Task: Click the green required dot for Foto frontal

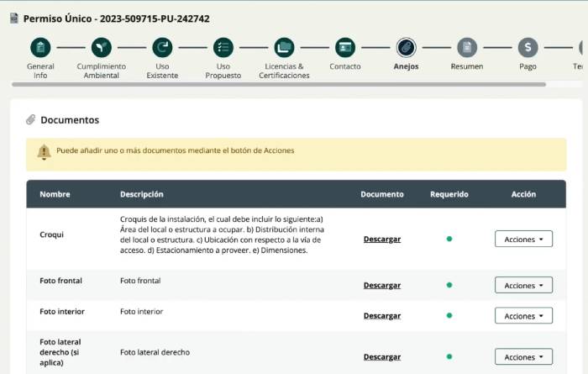Action: (x=449, y=285)
